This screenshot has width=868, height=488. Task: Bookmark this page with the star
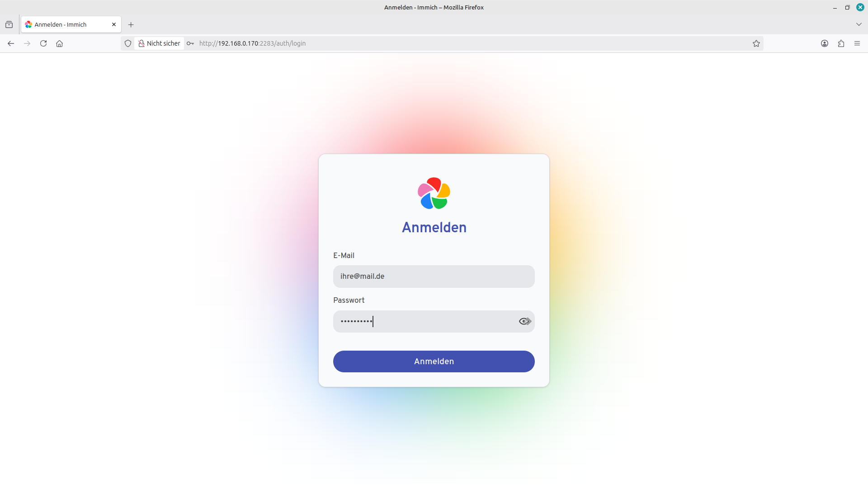[x=756, y=43]
